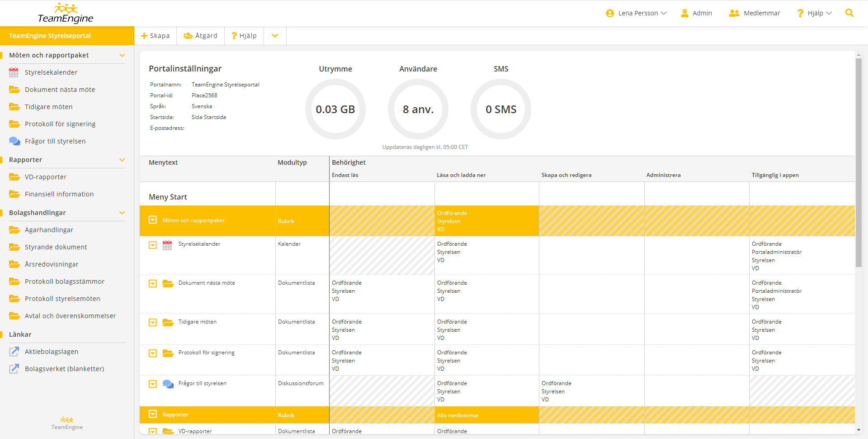Collapse the Bolagshandlingar sidebar section chevron
Viewport: 868px width, 439px height.
click(x=122, y=213)
